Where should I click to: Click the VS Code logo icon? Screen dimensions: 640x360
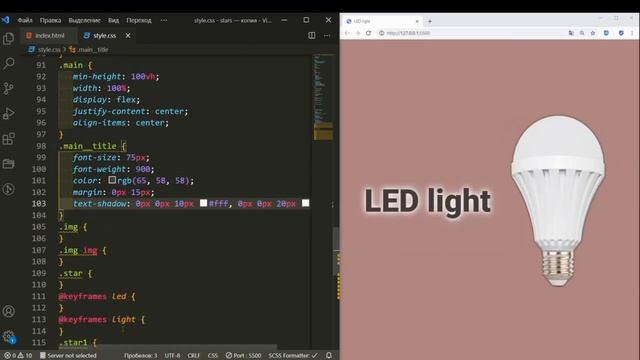tap(5, 20)
